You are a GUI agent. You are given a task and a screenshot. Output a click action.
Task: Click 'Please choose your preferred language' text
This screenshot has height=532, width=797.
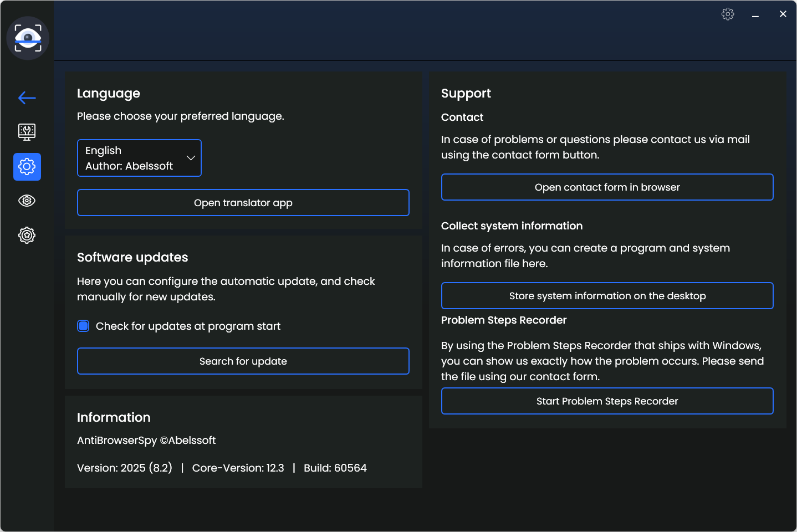pyautogui.click(x=181, y=116)
